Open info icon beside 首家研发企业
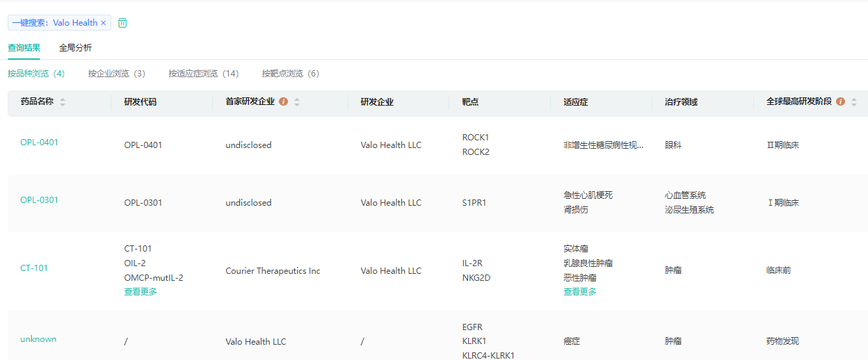The image size is (868, 360). click(284, 102)
